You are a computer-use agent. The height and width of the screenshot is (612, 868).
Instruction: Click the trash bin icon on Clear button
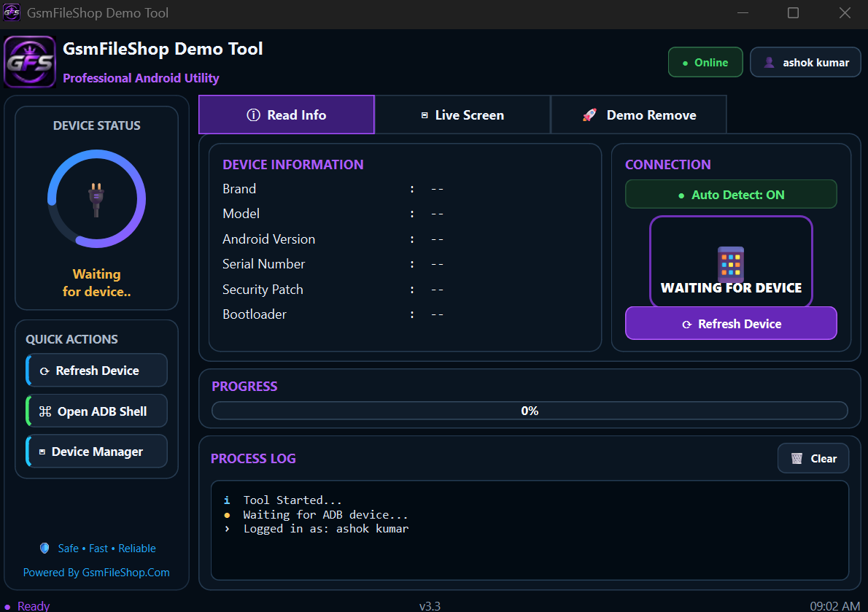click(797, 458)
